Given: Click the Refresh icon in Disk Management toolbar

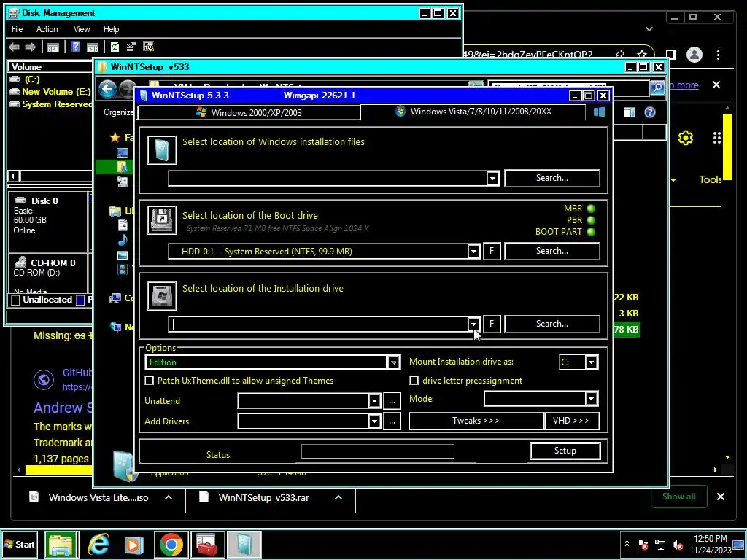Looking at the screenshot, I should [x=115, y=47].
